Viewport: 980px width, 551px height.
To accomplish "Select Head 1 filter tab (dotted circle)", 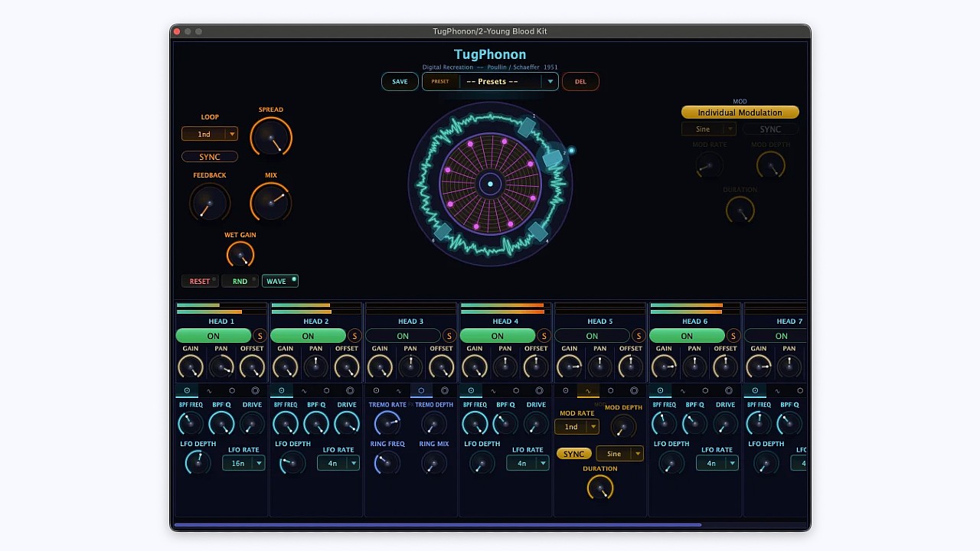I will (x=187, y=391).
